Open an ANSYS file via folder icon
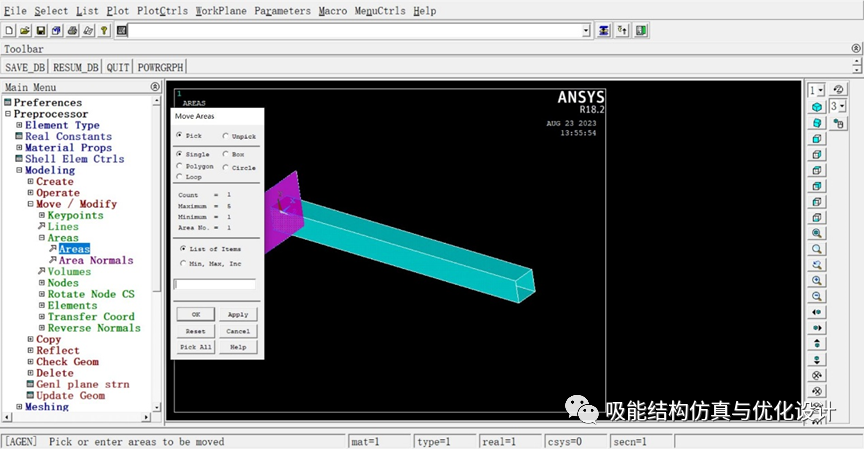 (x=25, y=31)
